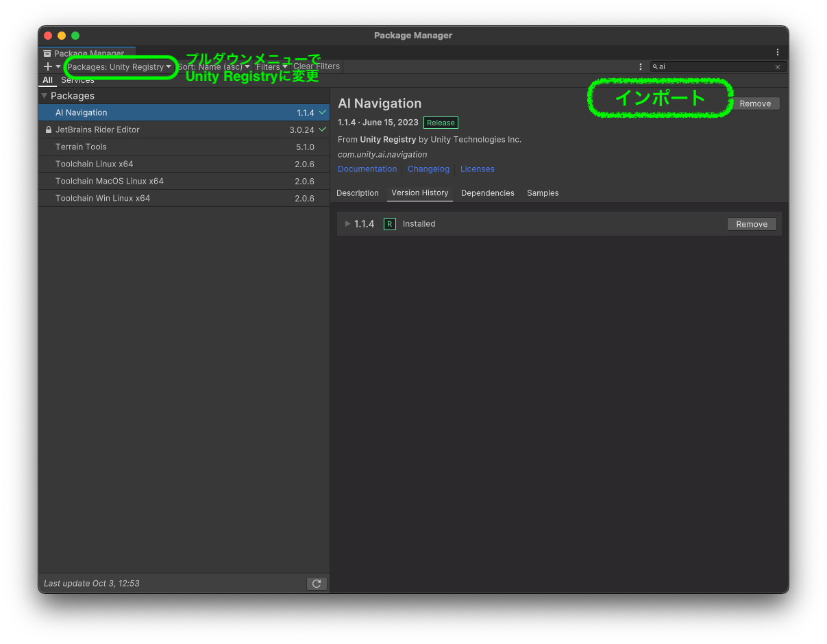
Task: Open the Packages: Unity Registry dropdown
Action: click(119, 67)
